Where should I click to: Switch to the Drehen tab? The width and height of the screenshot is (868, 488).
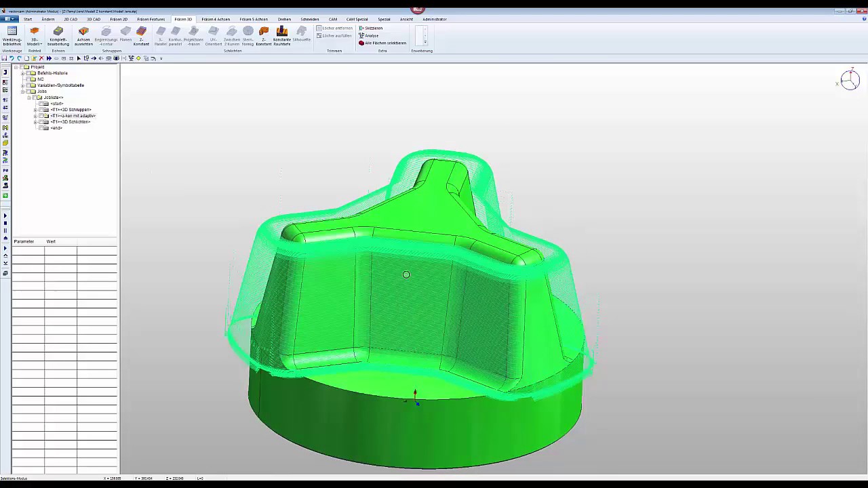[284, 19]
